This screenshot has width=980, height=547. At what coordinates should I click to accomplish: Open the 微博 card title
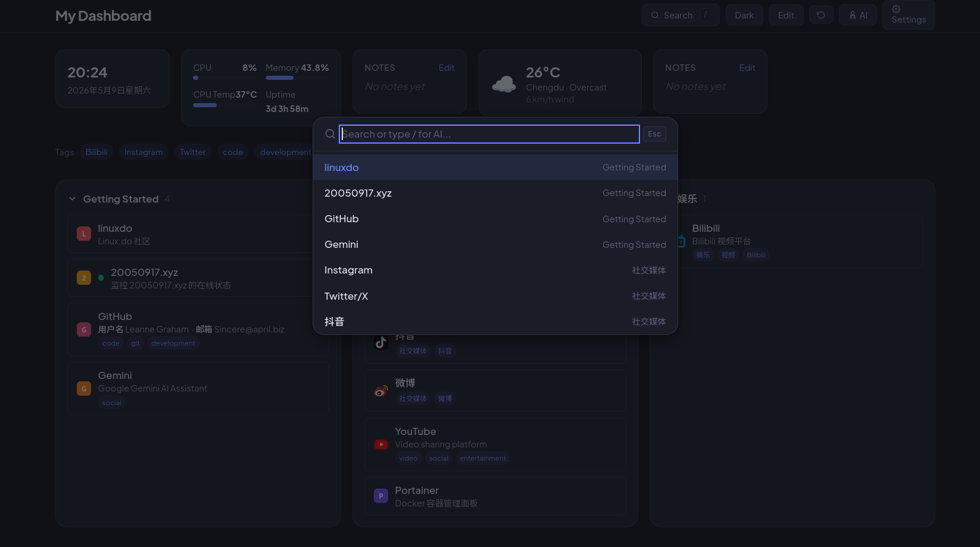[x=405, y=383]
